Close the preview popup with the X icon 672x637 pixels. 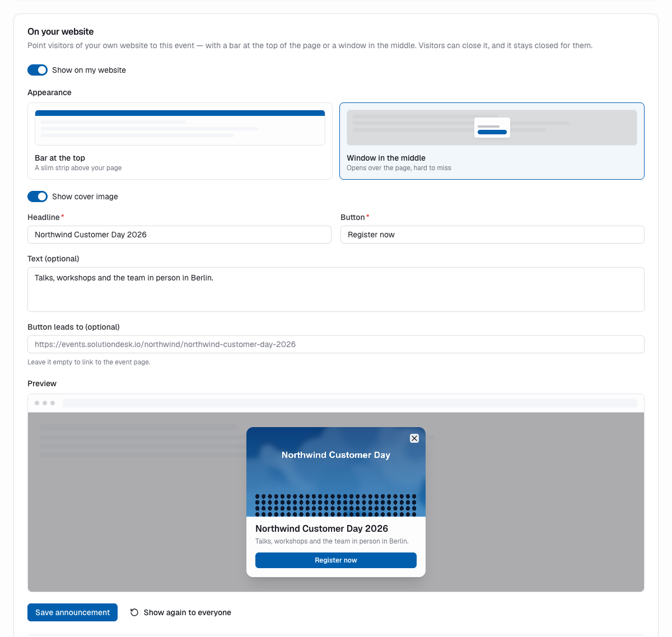(x=414, y=438)
